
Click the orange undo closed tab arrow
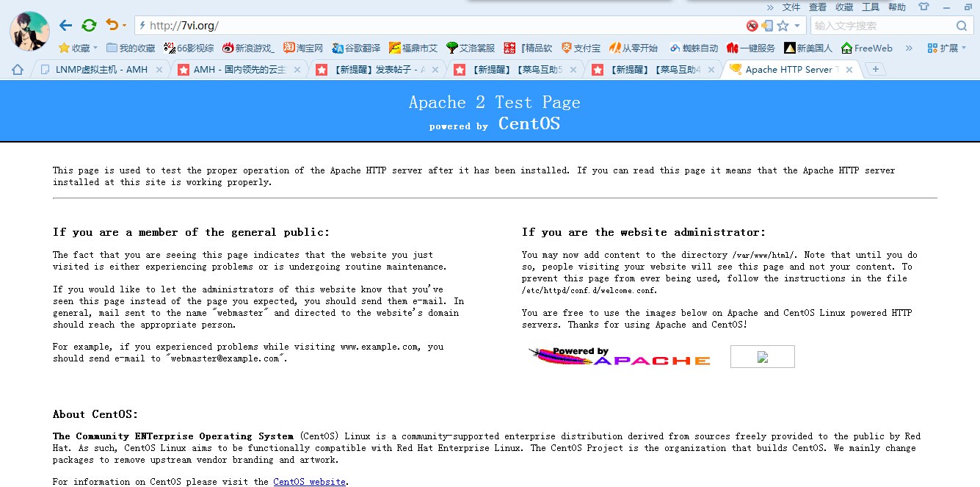112,26
